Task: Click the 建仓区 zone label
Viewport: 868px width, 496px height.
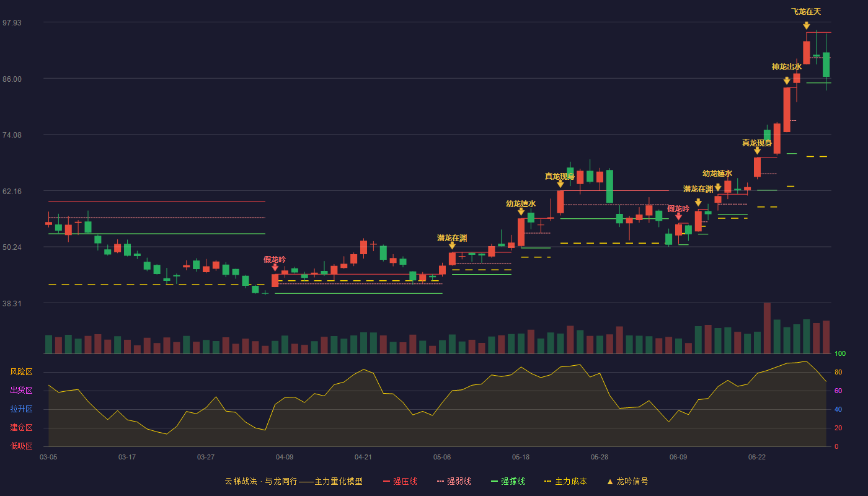Action: pos(21,428)
